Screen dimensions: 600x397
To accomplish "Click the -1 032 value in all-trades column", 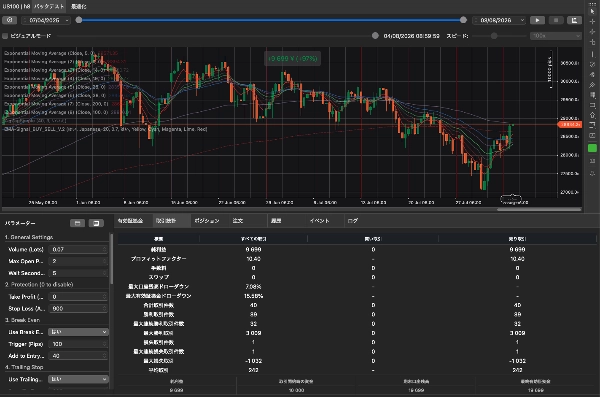I will pos(253,361).
